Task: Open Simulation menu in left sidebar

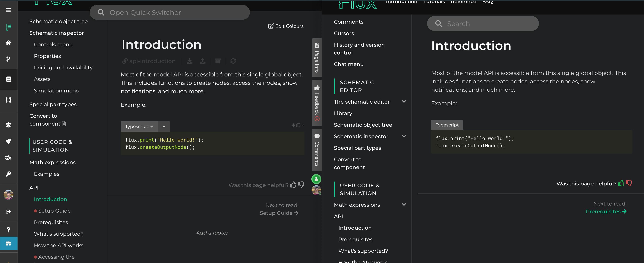Action: click(56, 91)
